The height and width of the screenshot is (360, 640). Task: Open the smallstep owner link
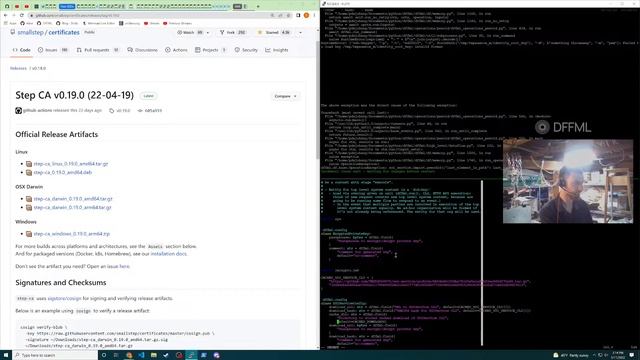click(30, 32)
